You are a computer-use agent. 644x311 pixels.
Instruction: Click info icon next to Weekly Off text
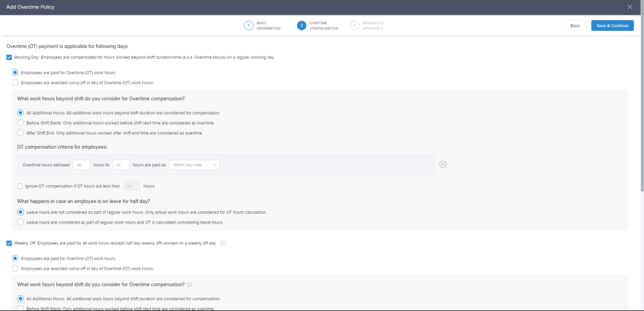click(x=222, y=243)
